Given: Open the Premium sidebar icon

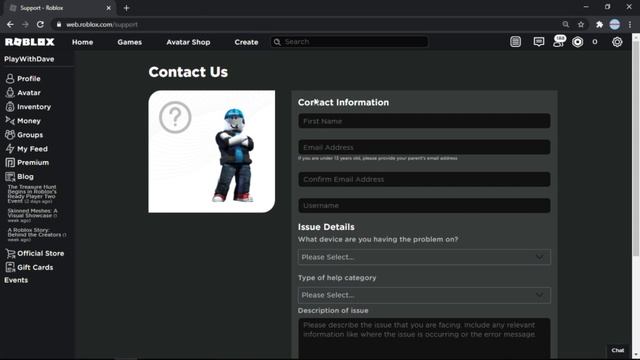Looking at the screenshot, I should (x=10, y=162).
